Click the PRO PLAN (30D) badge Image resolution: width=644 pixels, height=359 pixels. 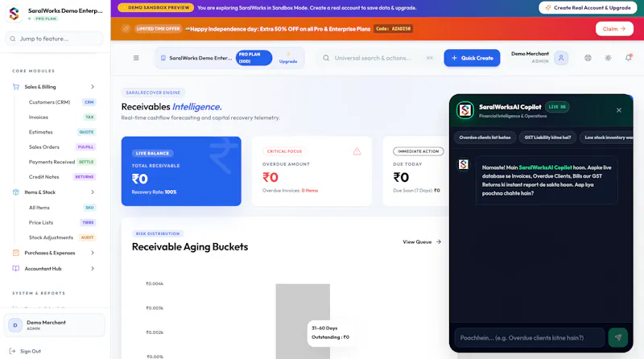coord(254,58)
